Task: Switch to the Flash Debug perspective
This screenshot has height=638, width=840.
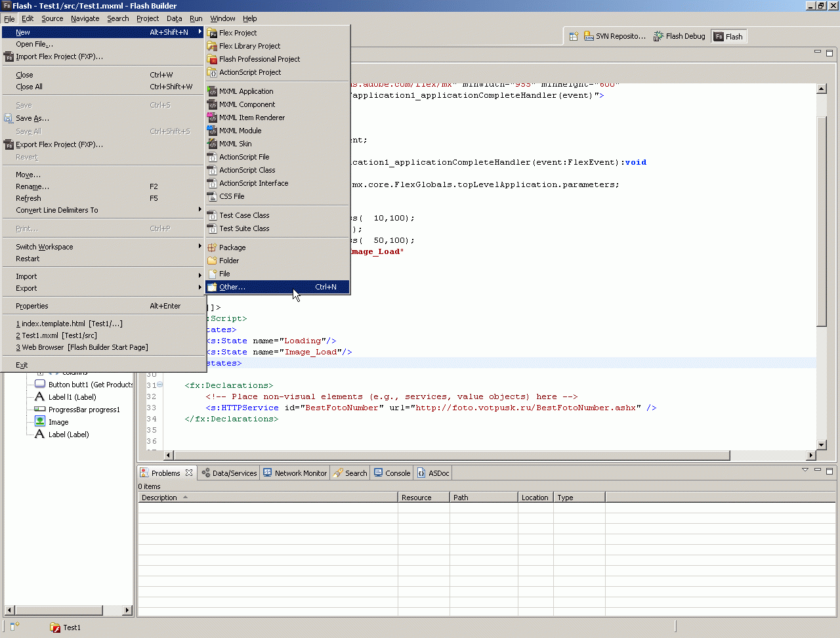Action: click(x=679, y=37)
